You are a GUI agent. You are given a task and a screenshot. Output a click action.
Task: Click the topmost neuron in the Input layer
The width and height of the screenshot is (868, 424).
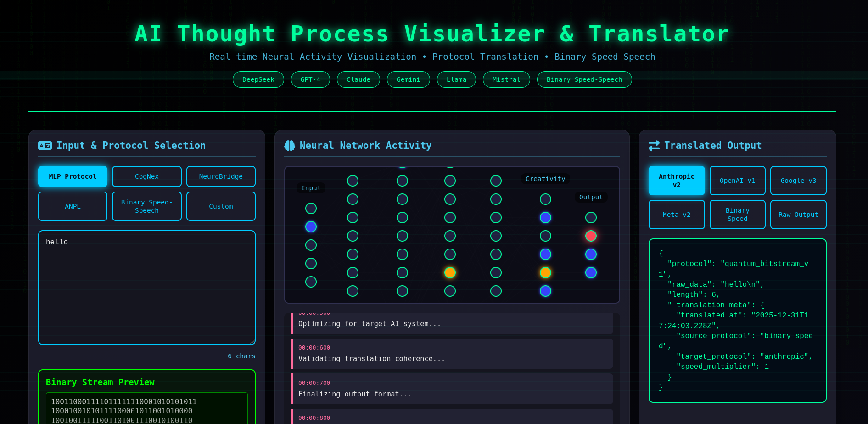(x=311, y=208)
